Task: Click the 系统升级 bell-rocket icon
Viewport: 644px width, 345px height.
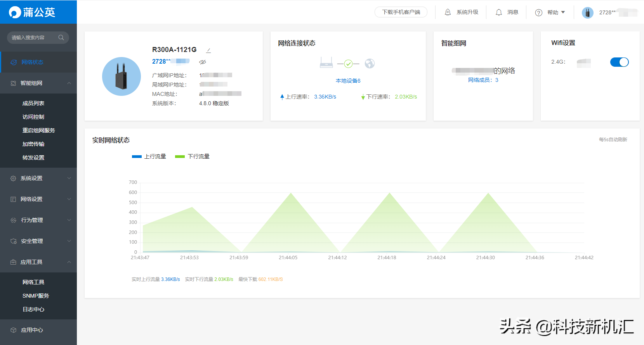Action: [448, 12]
